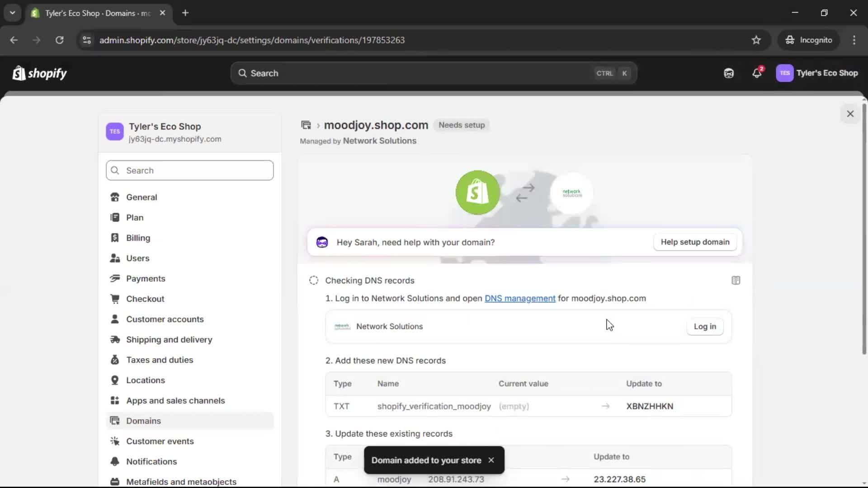This screenshot has height=488, width=868.
Task: Click Help setup domain
Action: pos(695,242)
